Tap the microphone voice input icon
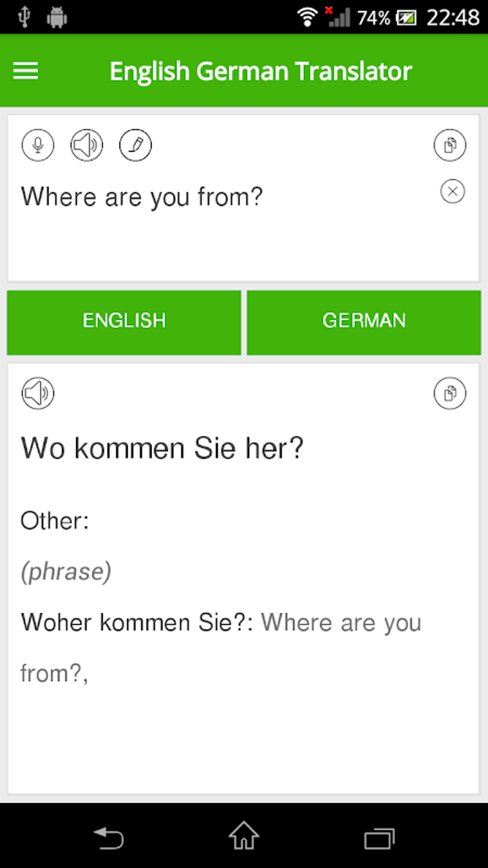This screenshot has width=488, height=868. click(x=38, y=145)
